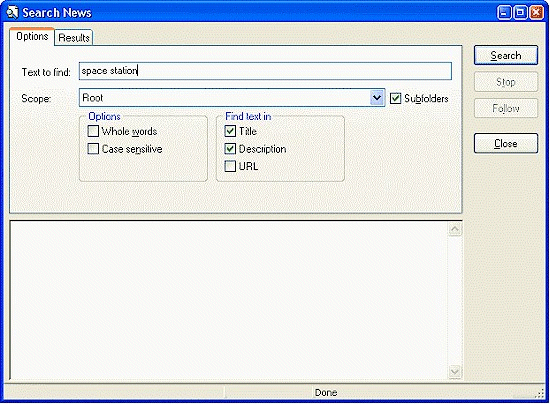Click in the Text to find field

(x=265, y=71)
